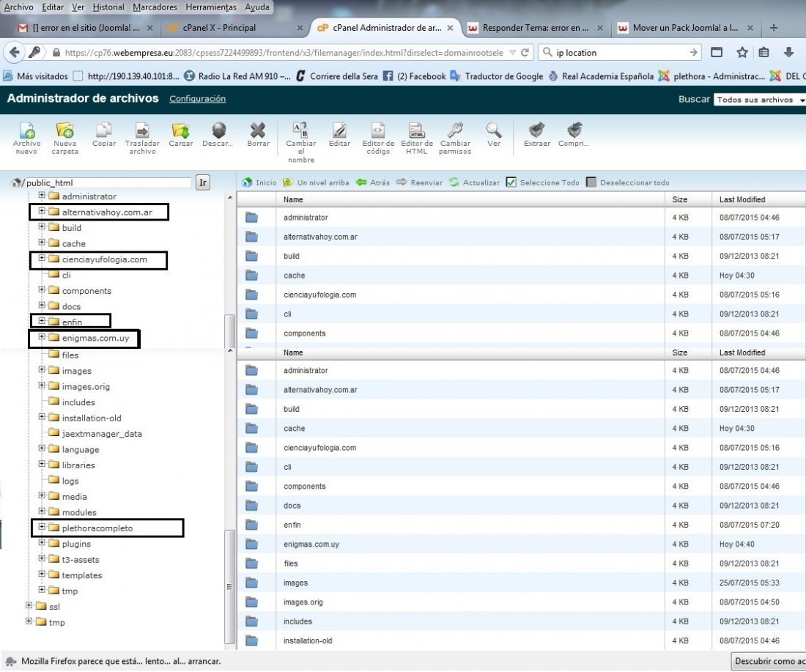Select installation-old row in file list
Screen dimensions: 806x672
click(x=521, y=640)
